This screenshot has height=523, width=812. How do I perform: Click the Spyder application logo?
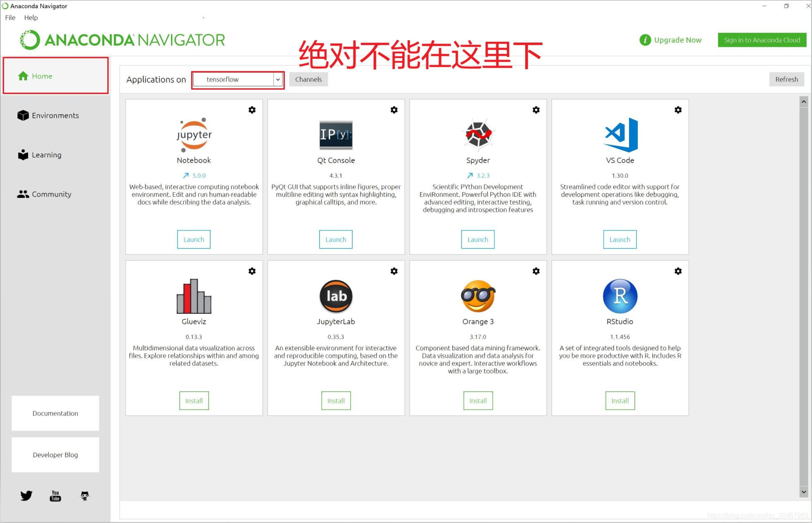click(478, 134)
